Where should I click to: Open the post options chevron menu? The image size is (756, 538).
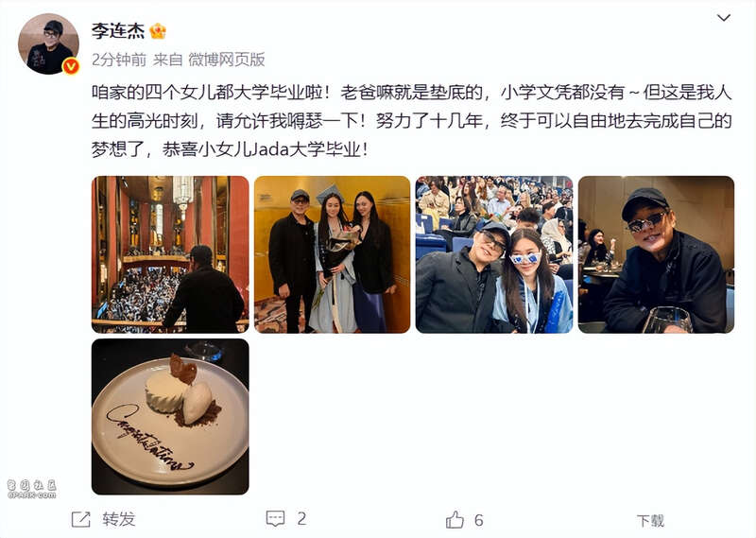pyautogui.click(x=723, y=18)
